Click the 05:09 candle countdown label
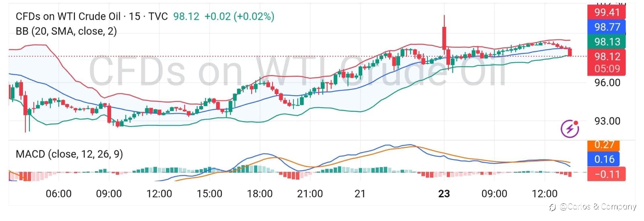 pyautogui.click(x=607, y=69)
